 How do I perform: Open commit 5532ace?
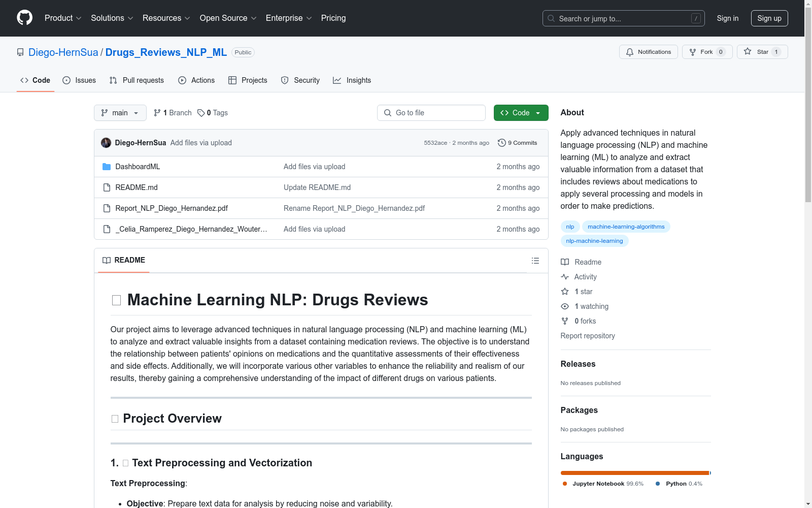tap(435, 143)
